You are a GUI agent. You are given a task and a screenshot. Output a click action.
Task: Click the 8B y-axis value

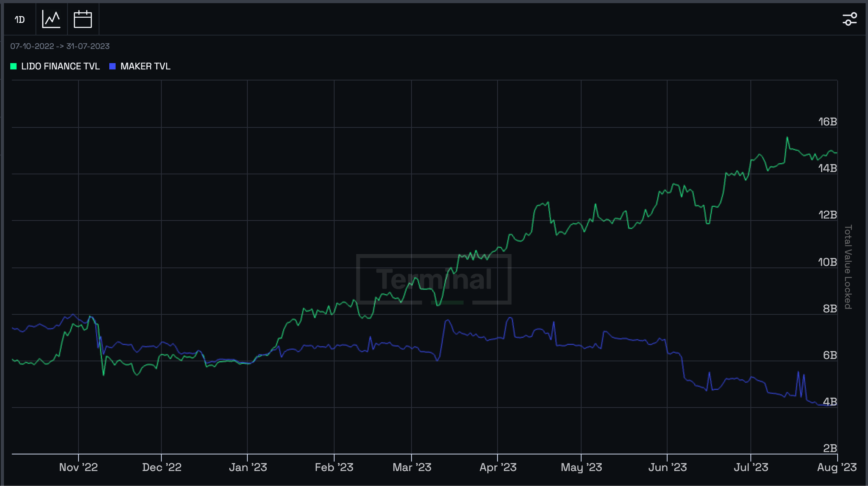click(830, 308)
